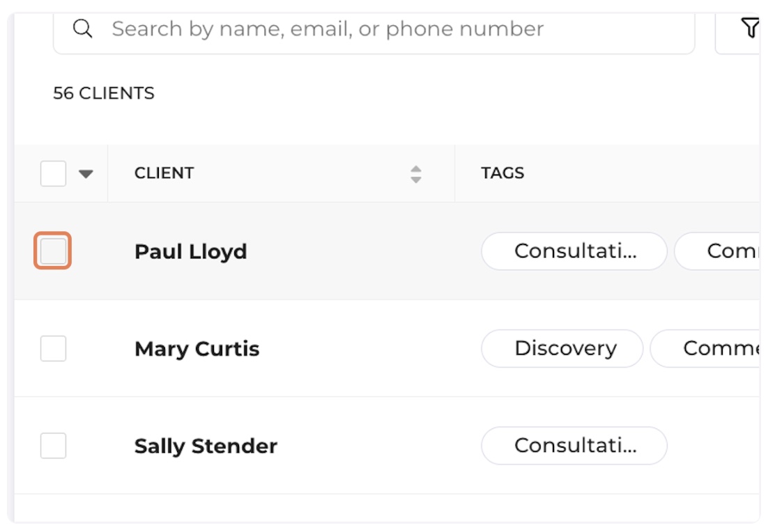Screen dimensions: 775x532
Task: Click the CLIENT column header
Action: [164, 173]
